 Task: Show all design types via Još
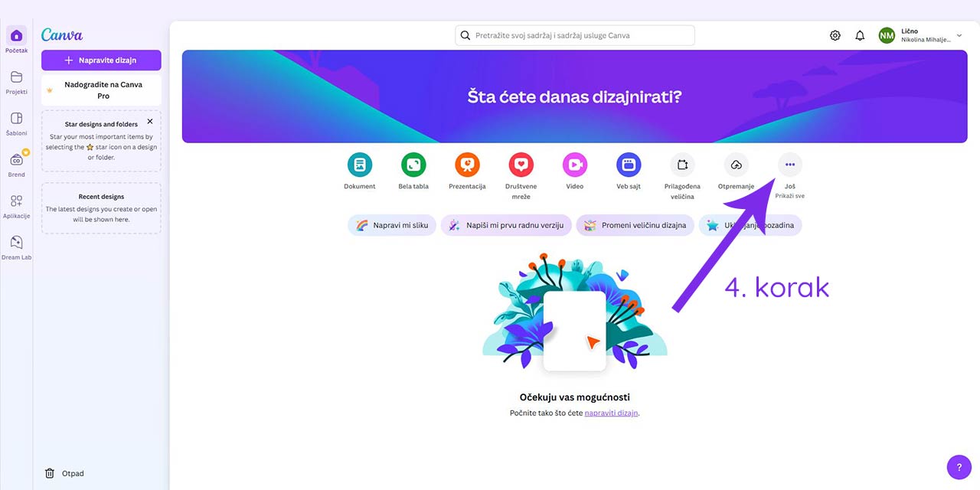pos(789,163)
